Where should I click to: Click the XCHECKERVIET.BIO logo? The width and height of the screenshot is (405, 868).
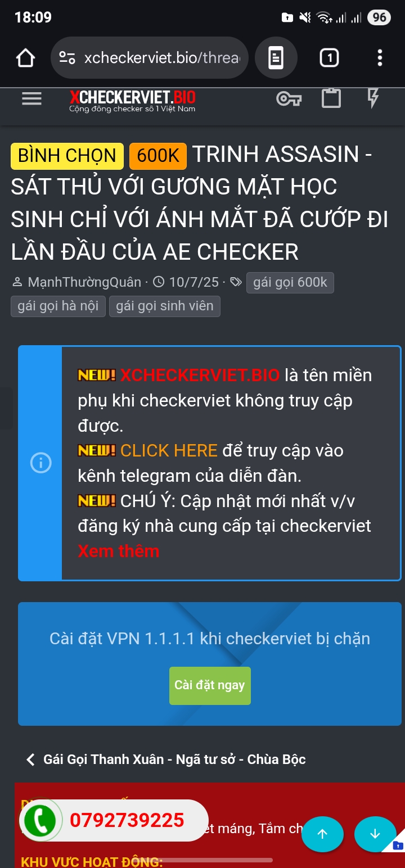[x=132, y=100]
